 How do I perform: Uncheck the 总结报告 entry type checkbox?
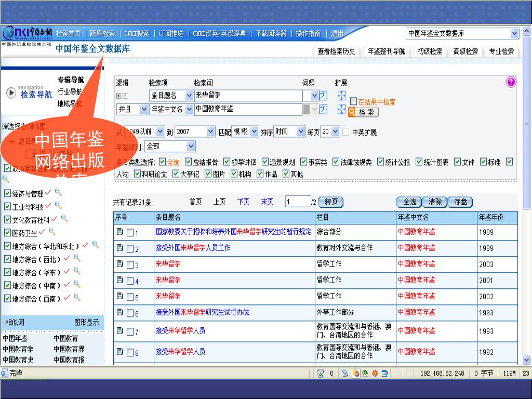pos(188,162)
